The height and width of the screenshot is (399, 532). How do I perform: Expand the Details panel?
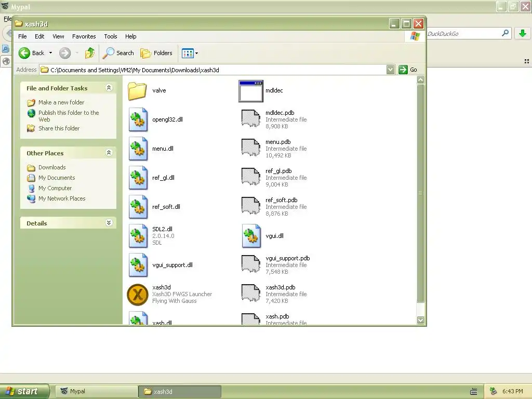pyautogui.click(x=109, y=222)
